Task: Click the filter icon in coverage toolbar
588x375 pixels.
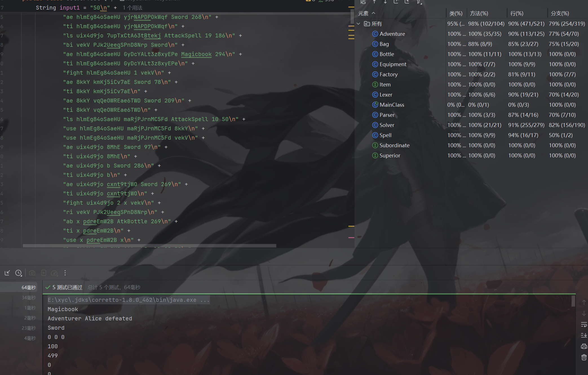Action: [419, 2]
